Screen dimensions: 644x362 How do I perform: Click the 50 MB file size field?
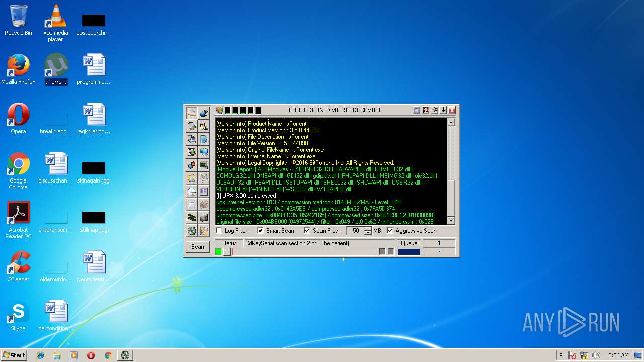point(356,231)
